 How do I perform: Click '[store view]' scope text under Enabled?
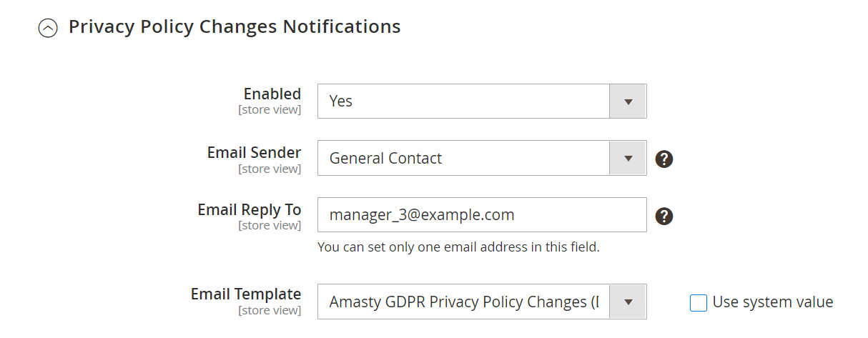click(x=270, y=110)
